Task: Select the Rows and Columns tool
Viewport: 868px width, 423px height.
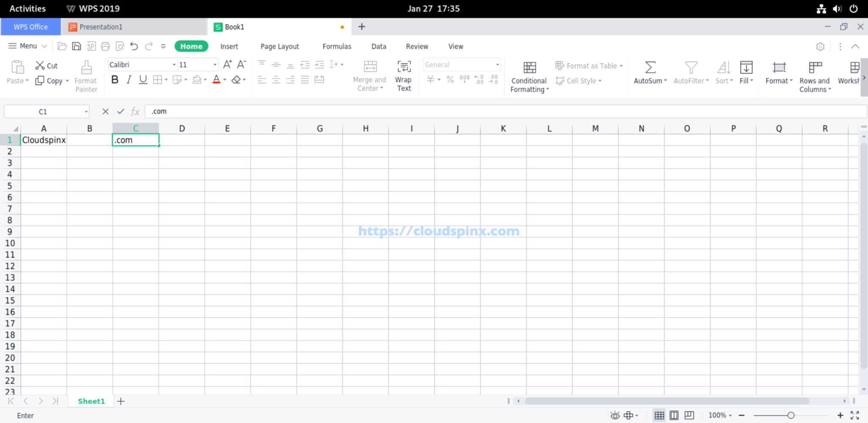Action: point(814,76)
